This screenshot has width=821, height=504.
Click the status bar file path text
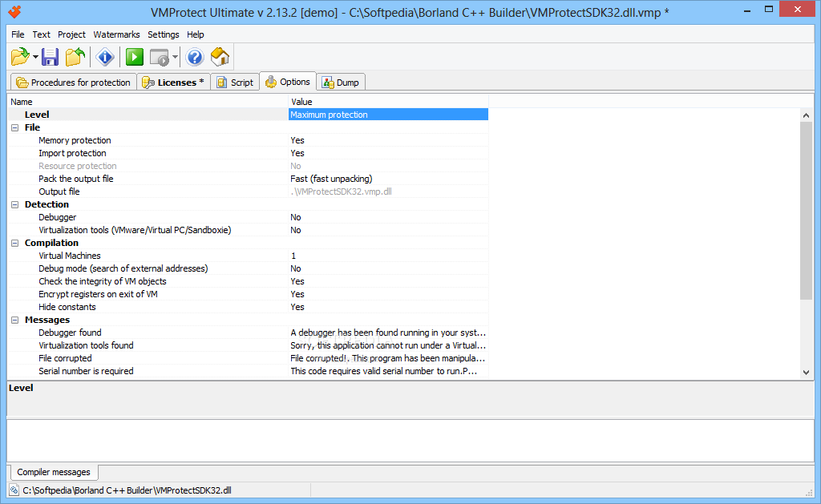(127, 490)
